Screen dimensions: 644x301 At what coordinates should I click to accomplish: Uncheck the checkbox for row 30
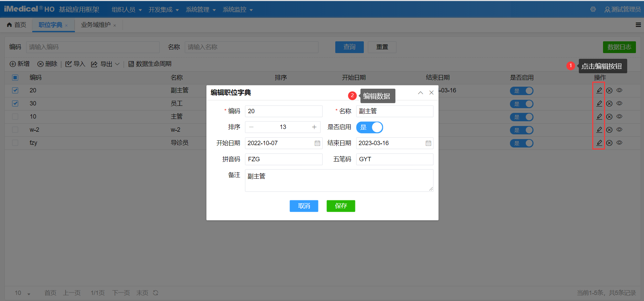(x=15, y=103)
